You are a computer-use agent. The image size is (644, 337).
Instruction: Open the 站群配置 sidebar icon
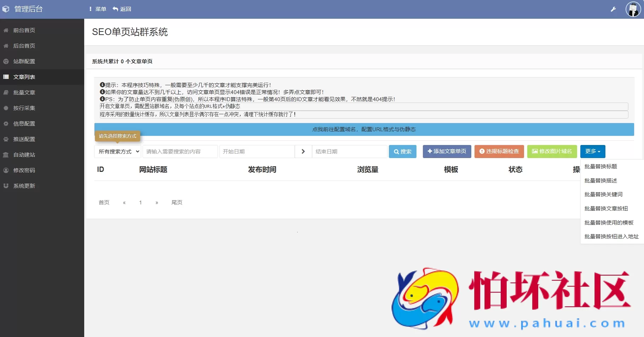coord(6,61)
